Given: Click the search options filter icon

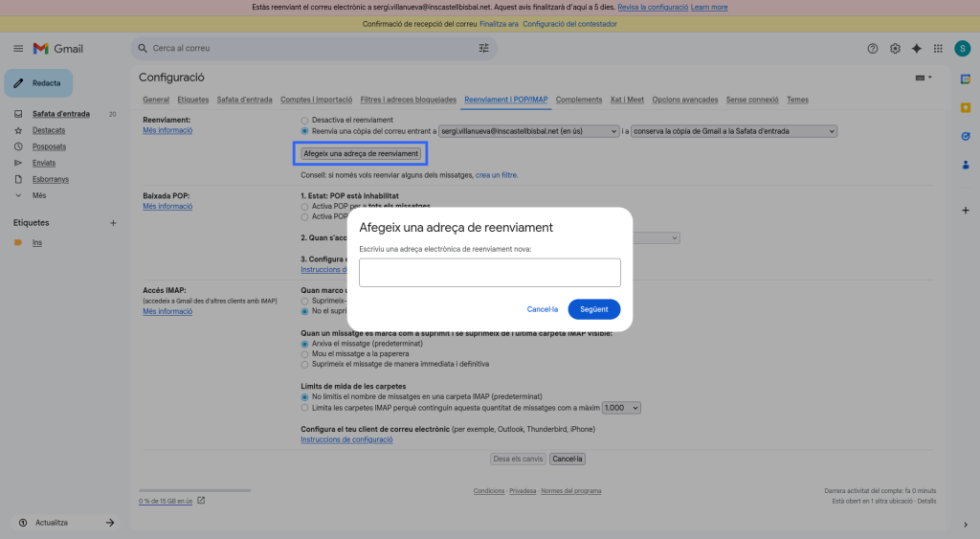Looking at the screenshot, I should tap(483, 48).
